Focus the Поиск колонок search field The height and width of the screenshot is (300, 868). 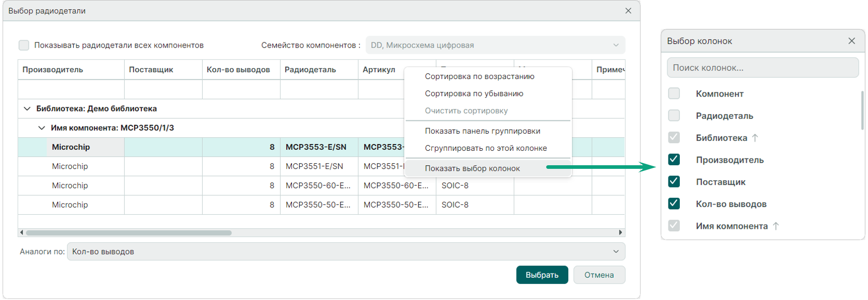(x=762, y=68)
